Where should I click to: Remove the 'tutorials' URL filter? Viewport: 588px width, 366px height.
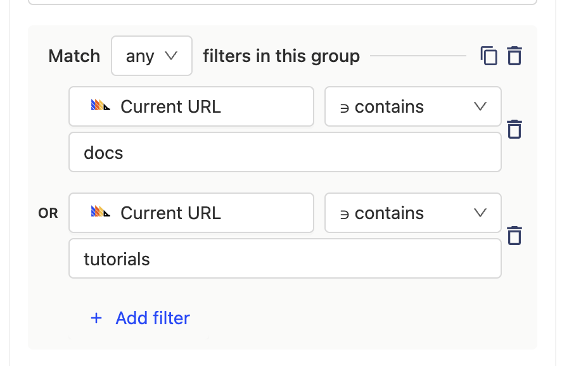[514, 236]
